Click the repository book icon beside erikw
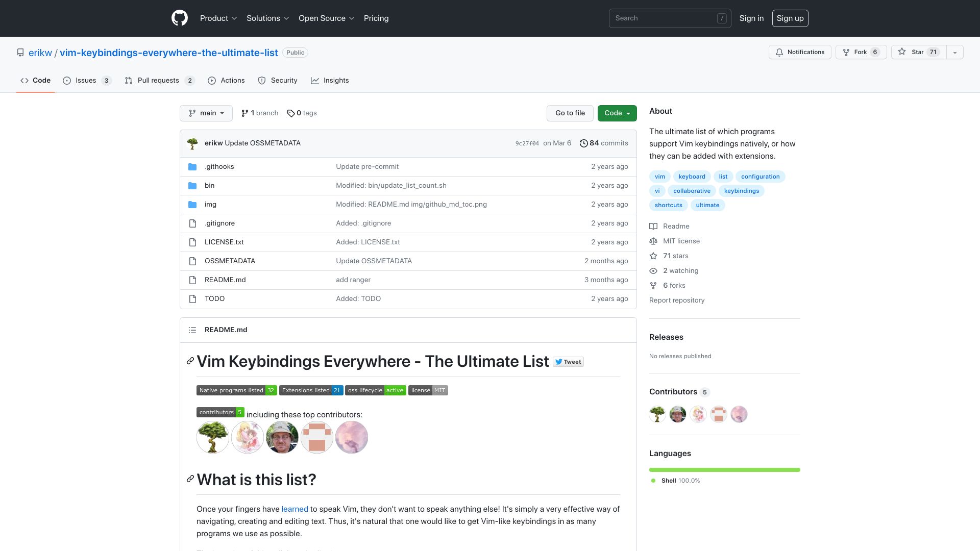The height and width of the screenshot is (551, 980). click(20, 53)
